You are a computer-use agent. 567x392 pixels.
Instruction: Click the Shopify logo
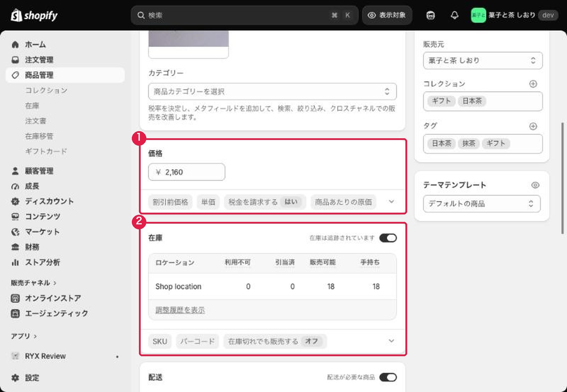coord(34,15)
